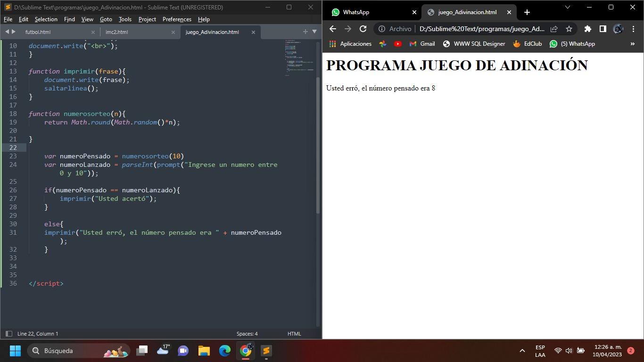The image size is (644, 362).
Task: Open the YouTube bookmark icon
Action: tap(398, 44)
